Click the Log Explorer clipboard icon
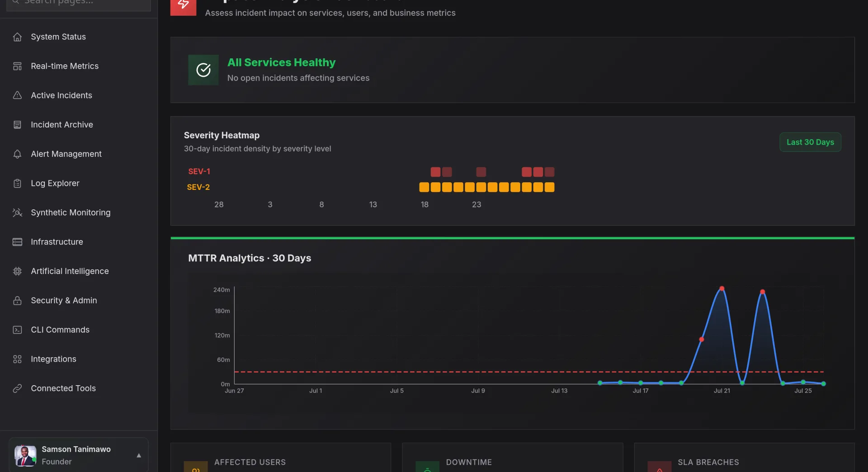 coord(17,184)
